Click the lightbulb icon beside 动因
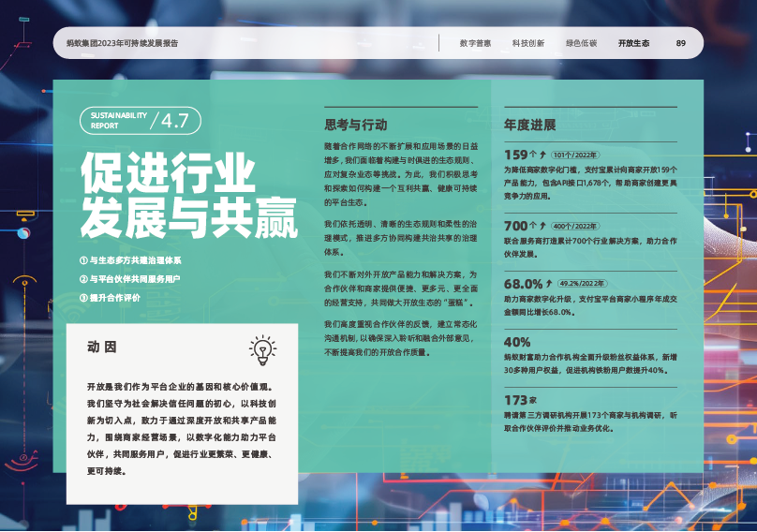 (x=262, y=350)
